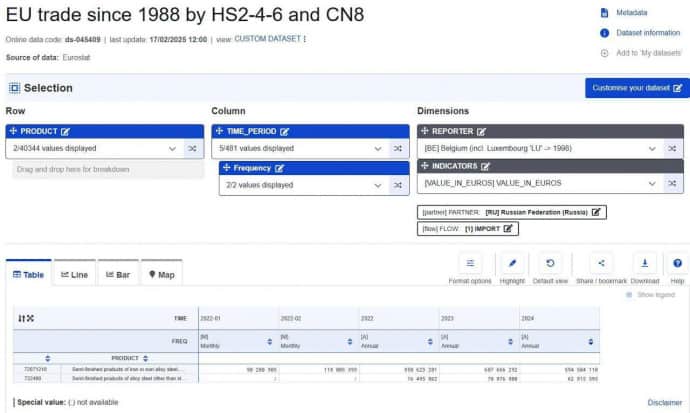Open the Help question mark icon

[677, 263]
